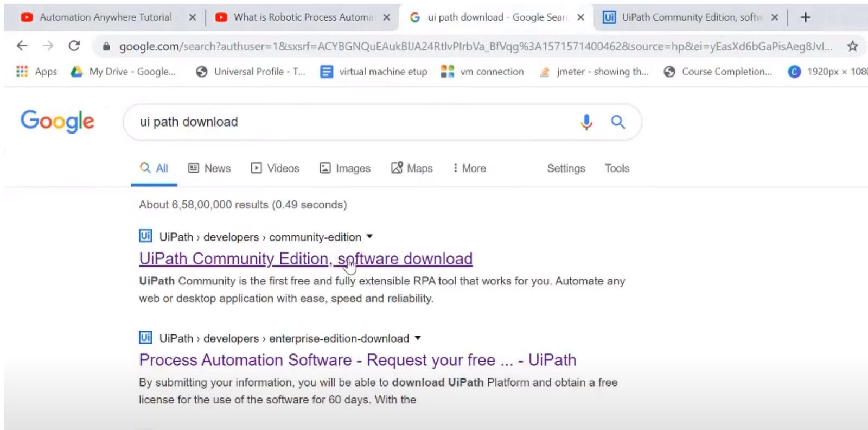Click the site security lock icon
Screen dimensions: 868x430
pyautogui.click(x=106, y=47)
